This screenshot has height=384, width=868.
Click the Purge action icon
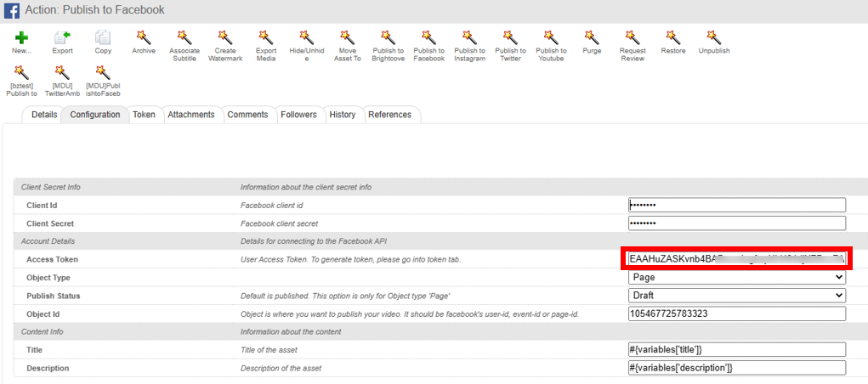[592, 37]
